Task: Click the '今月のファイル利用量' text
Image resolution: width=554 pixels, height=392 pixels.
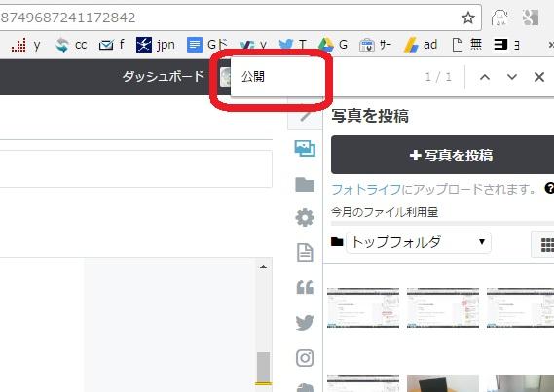Action: click(x=385, y=212)
